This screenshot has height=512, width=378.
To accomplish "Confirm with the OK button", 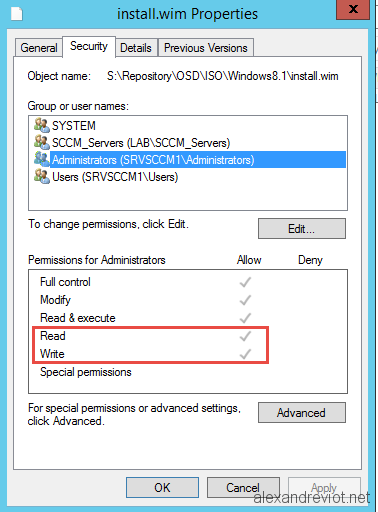I will [x=162, y=488].
